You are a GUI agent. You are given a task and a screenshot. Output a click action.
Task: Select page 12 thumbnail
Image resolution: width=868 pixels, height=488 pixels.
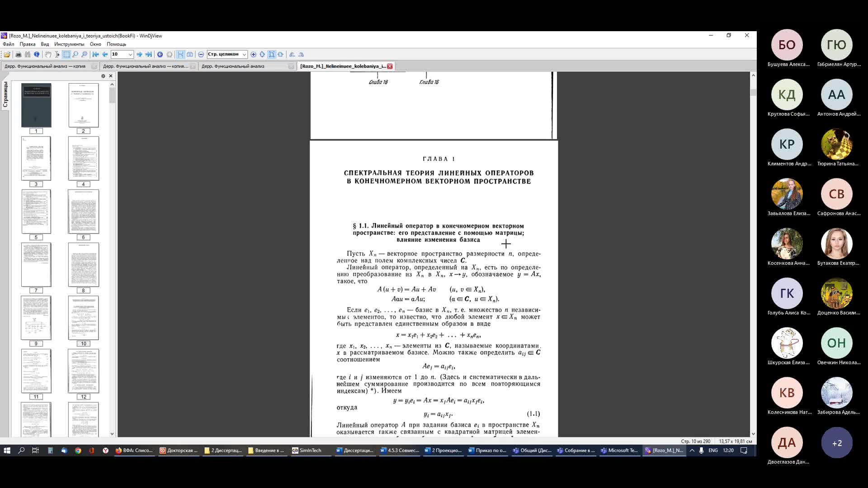pyautogui.click(x=83, y=371)
